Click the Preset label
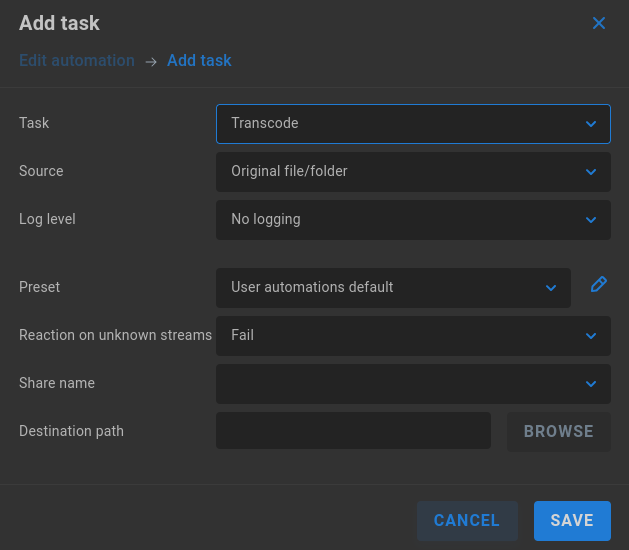Screen dimensions: 629x550 [39, 287]
